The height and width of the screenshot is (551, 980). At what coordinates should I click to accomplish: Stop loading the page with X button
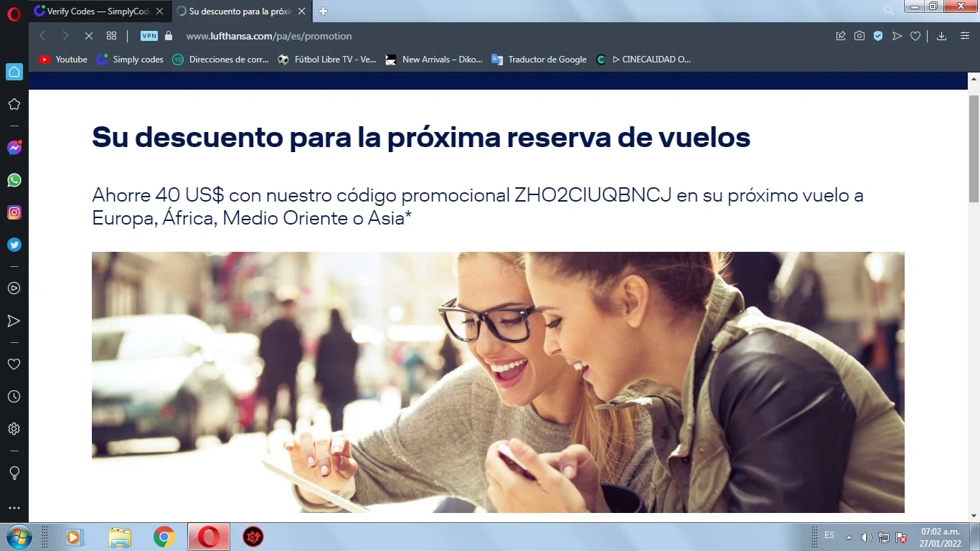pyautogui.click(x=88, y=36)
